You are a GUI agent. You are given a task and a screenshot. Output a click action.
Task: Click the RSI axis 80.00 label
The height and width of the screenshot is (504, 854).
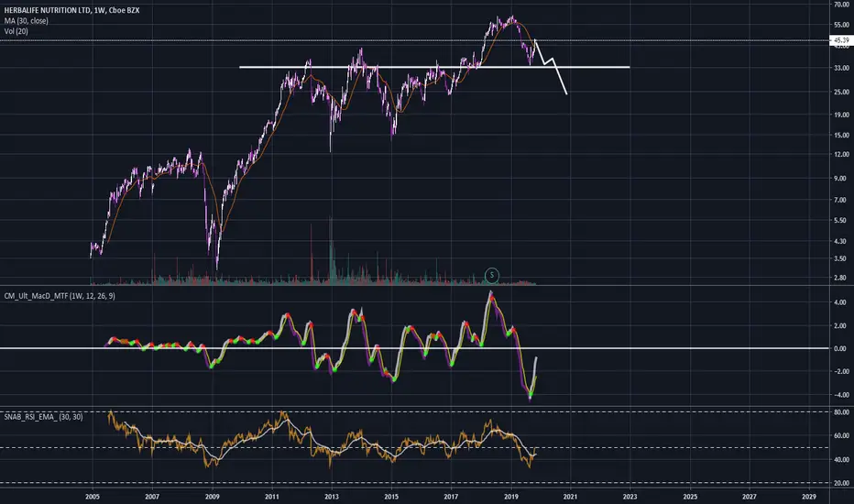pyautogui.click(x=841, y=412)
